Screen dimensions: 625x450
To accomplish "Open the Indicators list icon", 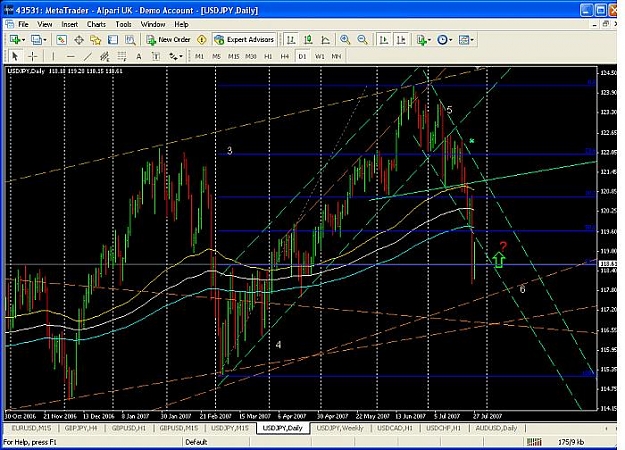I will pyautogui.click(x=421, y=40).
